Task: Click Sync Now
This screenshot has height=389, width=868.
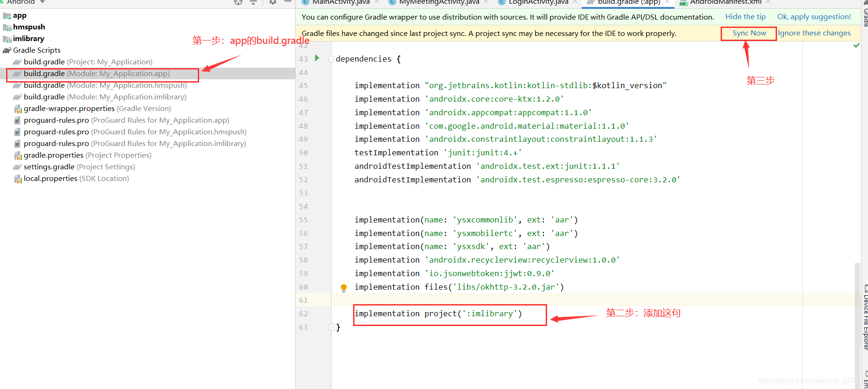Action: tap(749, 33)
